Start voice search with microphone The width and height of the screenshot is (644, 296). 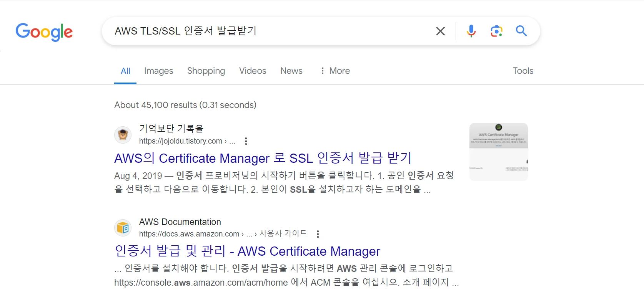pyautogui.click(x=471, y=31)
